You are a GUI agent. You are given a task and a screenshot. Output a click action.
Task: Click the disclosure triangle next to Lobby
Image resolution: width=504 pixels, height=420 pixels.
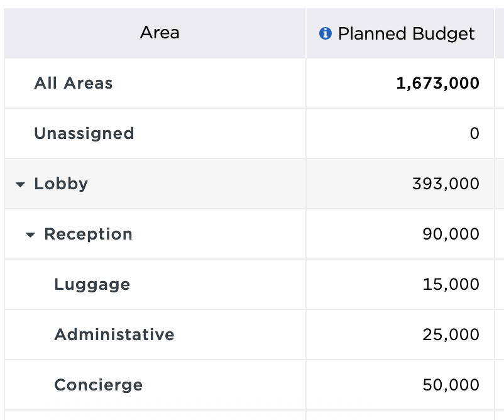(21, 184)
